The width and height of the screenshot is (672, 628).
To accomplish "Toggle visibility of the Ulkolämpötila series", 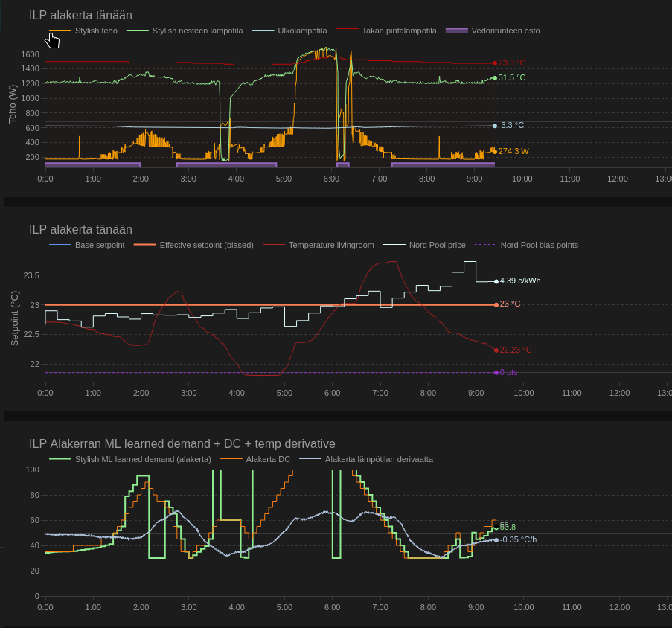I will (302, 31).
